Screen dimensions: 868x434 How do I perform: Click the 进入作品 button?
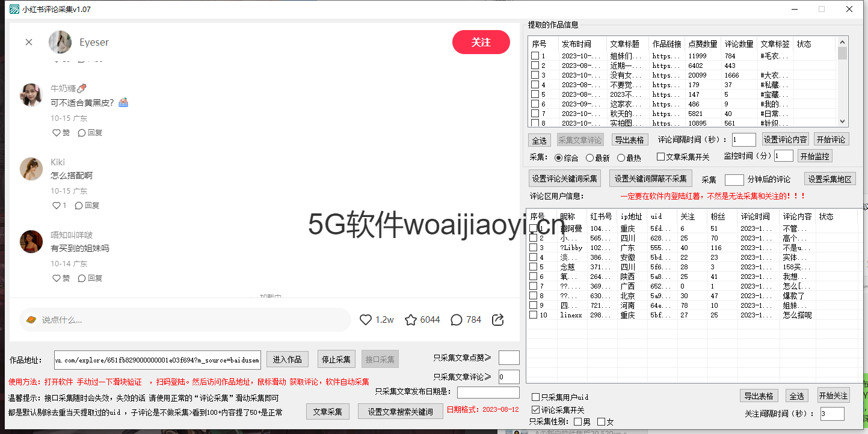pyautogui.click(x=288, y=359)
